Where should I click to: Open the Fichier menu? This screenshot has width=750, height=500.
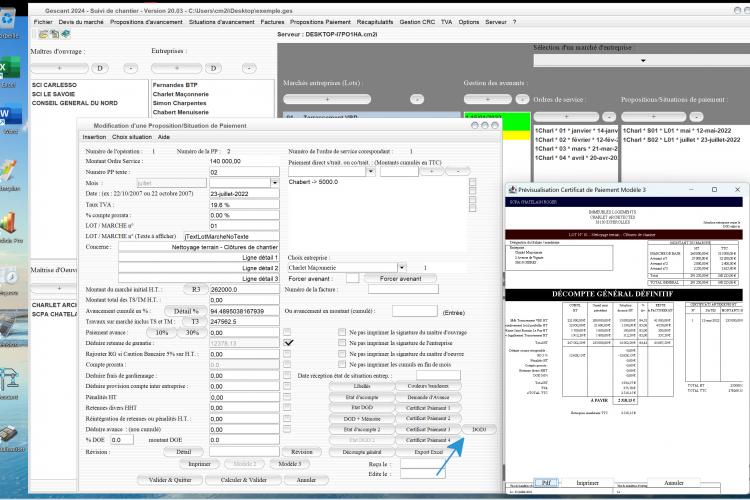point(43,22)
